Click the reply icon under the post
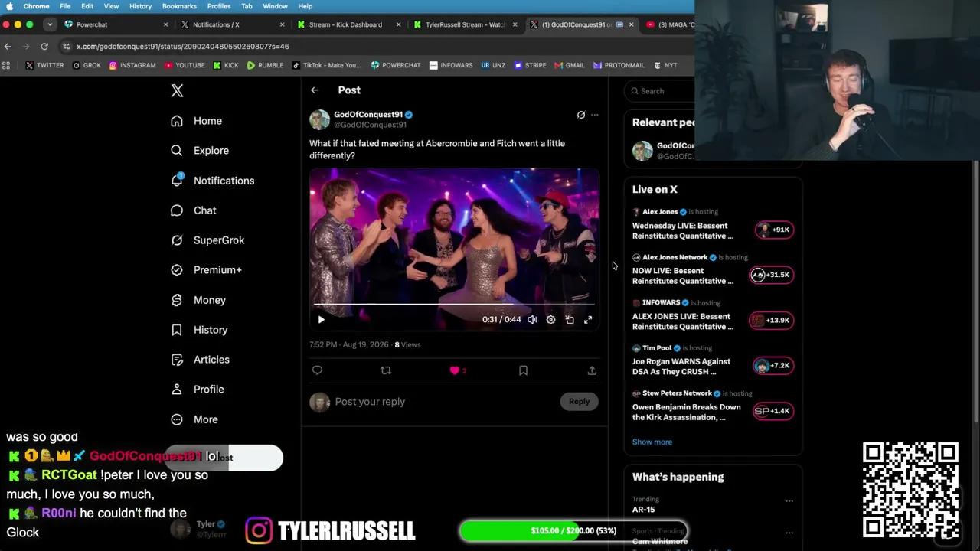This screenshot has height=551, width=980. click(317, 370)
